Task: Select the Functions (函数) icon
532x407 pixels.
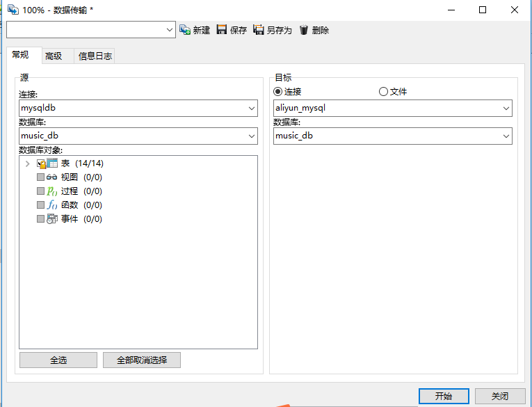Action: [x=52, y=205]
